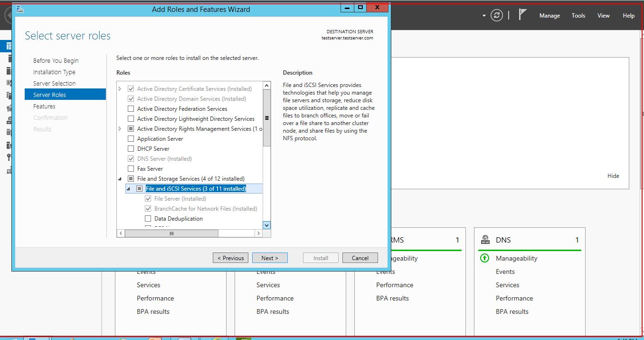Open Manageability in the DNS tile
644x340 pixels.
517,259
